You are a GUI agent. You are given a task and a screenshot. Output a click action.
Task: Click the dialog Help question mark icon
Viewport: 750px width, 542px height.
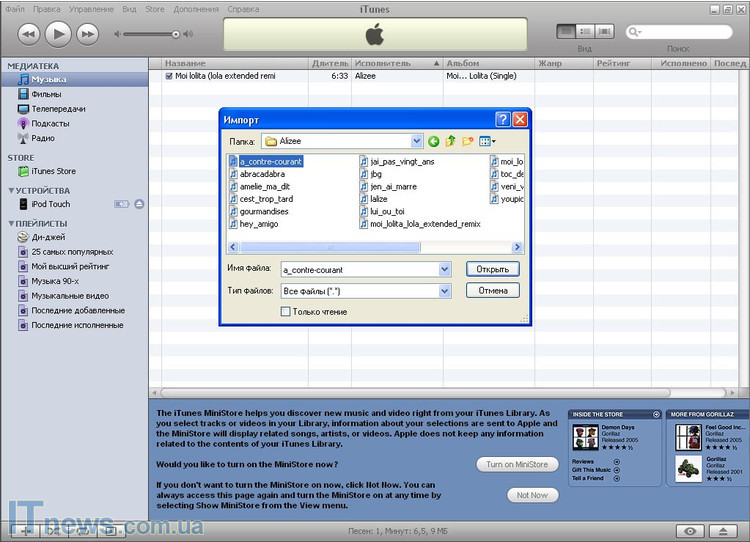pos(503,119)
